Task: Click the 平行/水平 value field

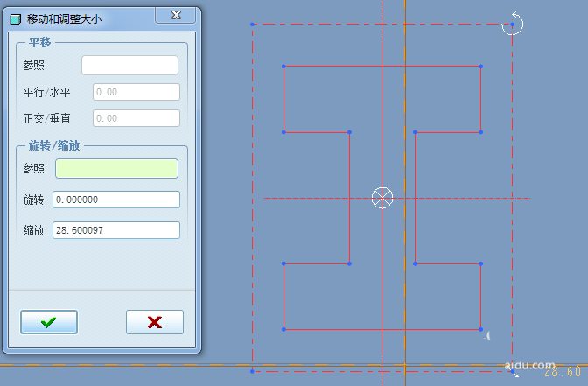Action: [x=136, y=92]
